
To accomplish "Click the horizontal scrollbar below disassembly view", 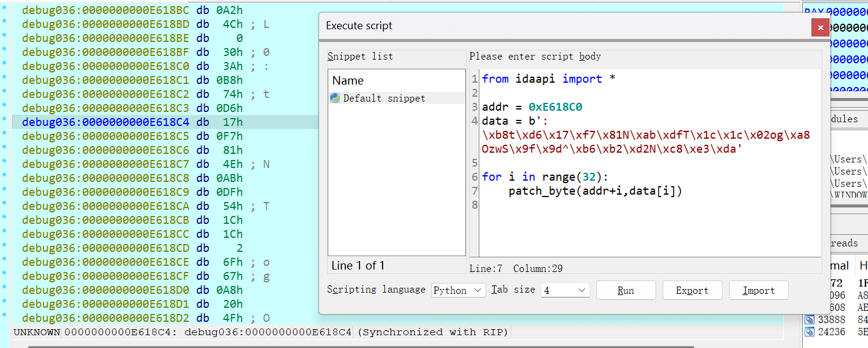I will 365,346.
